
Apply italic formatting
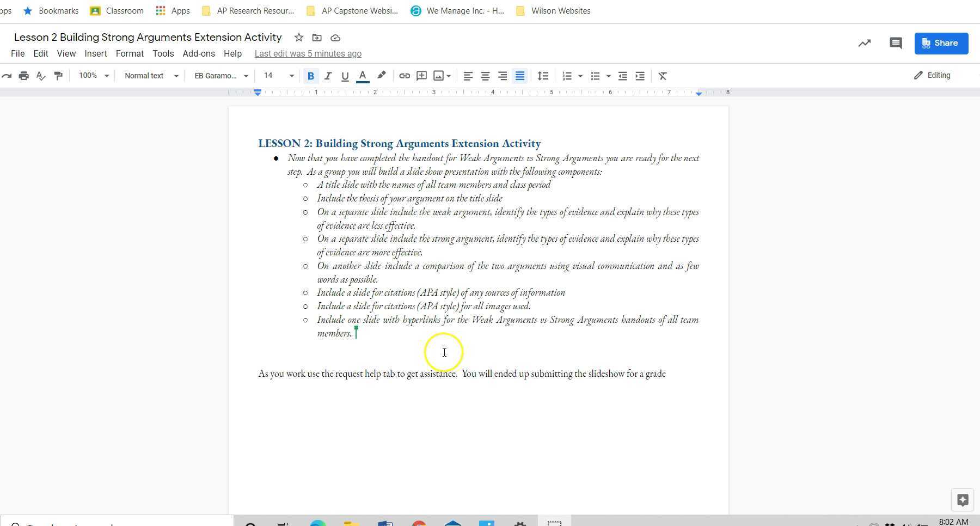click(x=328, y=76)
